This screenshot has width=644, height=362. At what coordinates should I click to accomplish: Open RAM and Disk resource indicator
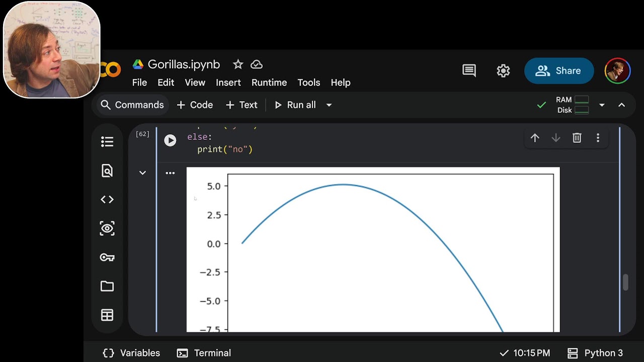(x=572, y=105)
